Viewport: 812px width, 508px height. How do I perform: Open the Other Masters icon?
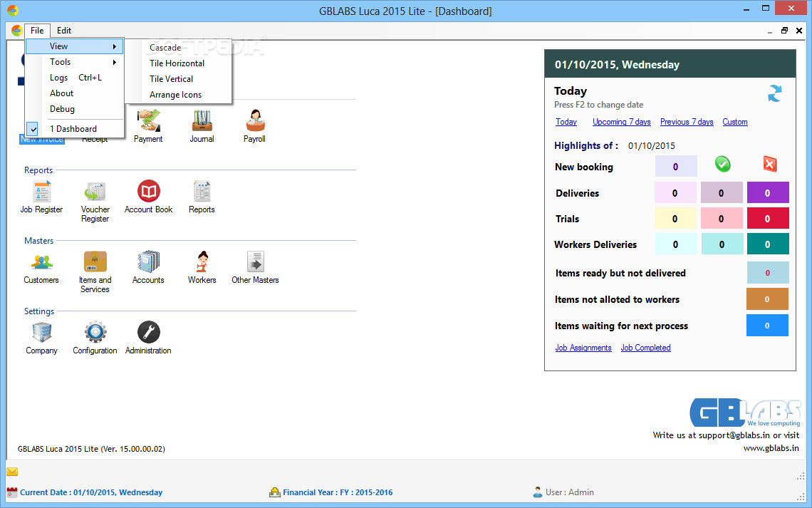[255, 261]
